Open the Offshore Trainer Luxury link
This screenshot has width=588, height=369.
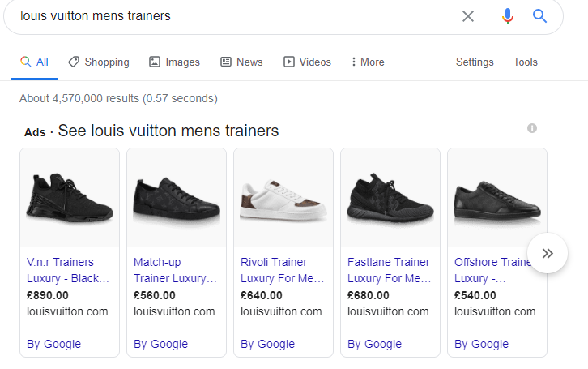(494, 270)
